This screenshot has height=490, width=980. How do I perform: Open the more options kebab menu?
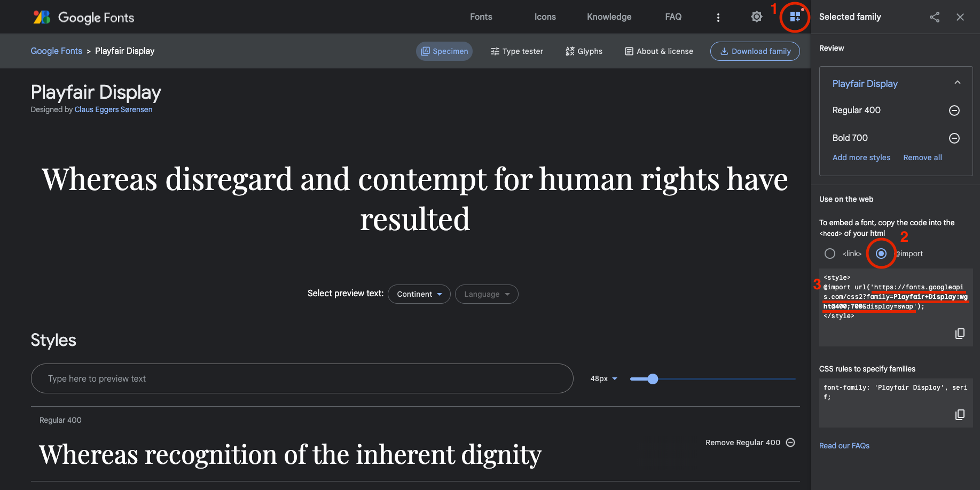[718, 18]
